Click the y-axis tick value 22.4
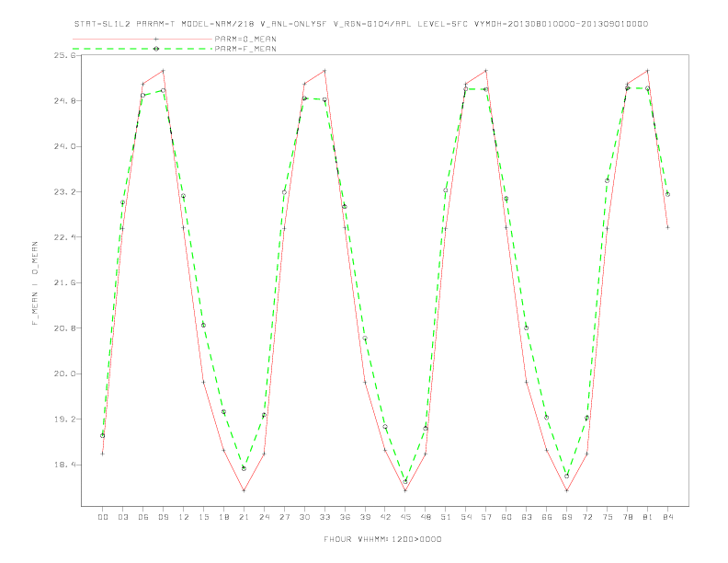This screenshot has height=563, width=728. [x=65, y=237]
